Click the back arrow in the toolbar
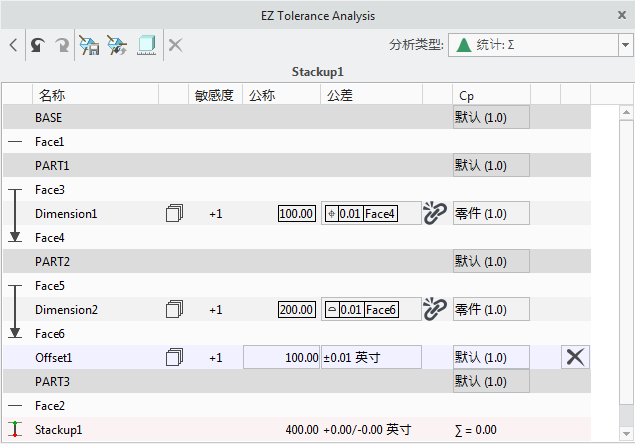635x444 pixels. coord(13,45)
